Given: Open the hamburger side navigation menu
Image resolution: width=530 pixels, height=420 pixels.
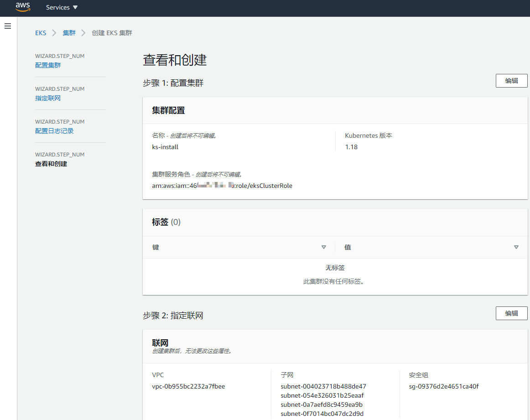Looking at the screenshot, I should point(8,26).
